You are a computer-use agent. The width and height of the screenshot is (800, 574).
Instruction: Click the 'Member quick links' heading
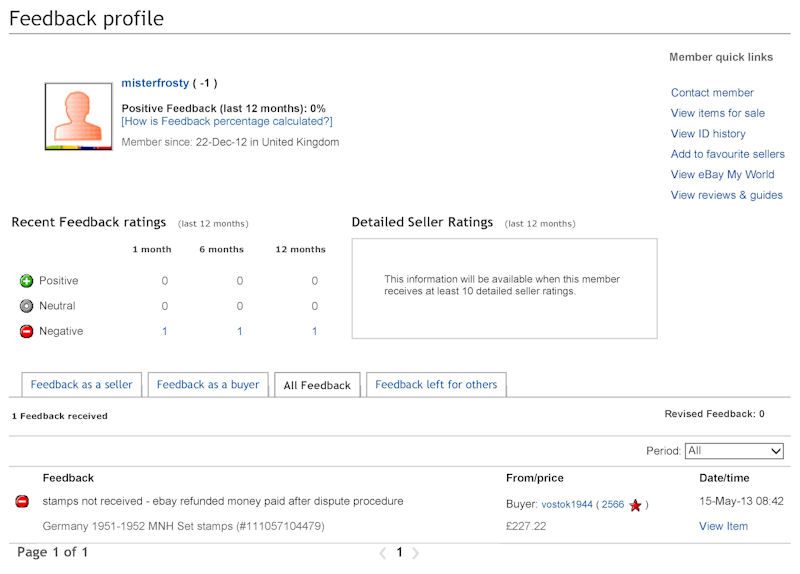tap(721, 57)
